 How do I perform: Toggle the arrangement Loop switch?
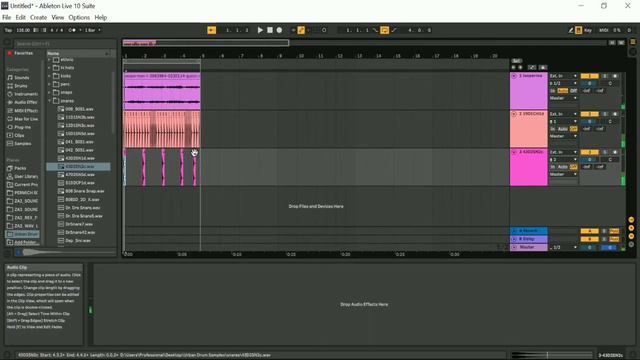[384, 30]
